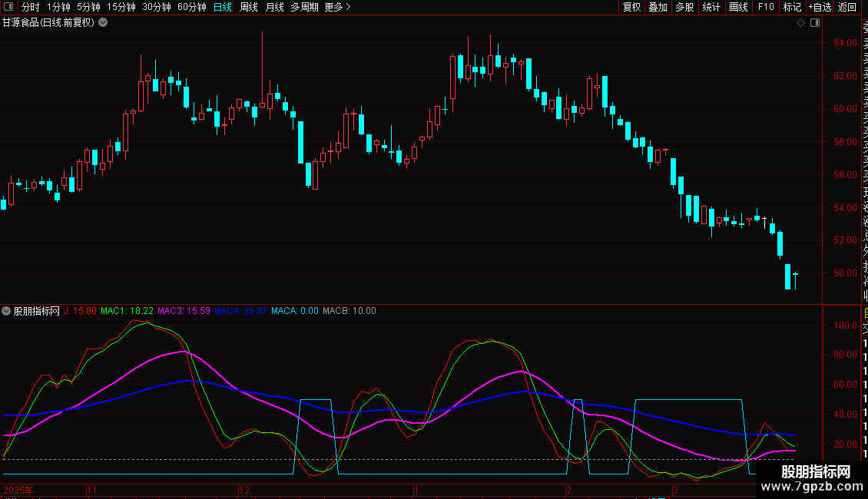Click the 返回 back button
This screenshot has width=868, height=499.
(x=847, y=7)
